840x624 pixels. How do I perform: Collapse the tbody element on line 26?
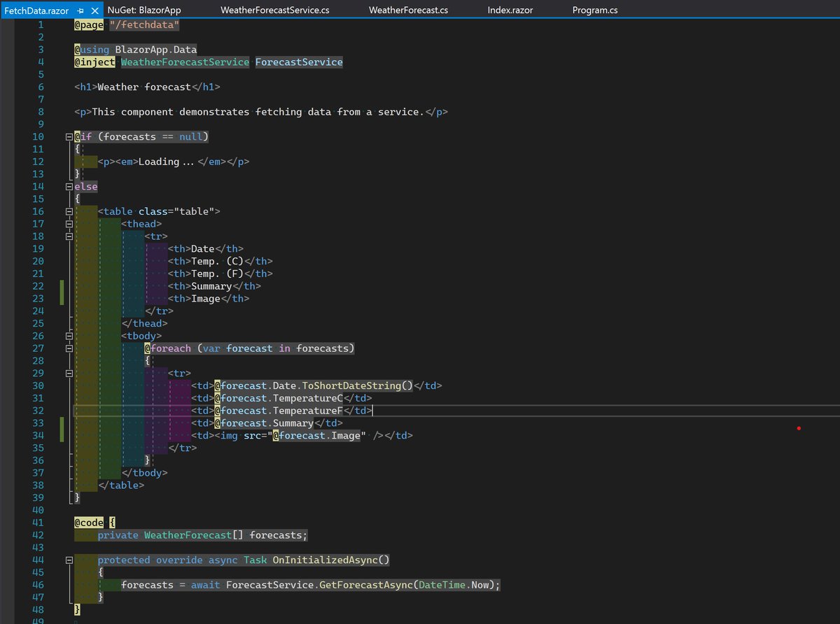point(69,336)
